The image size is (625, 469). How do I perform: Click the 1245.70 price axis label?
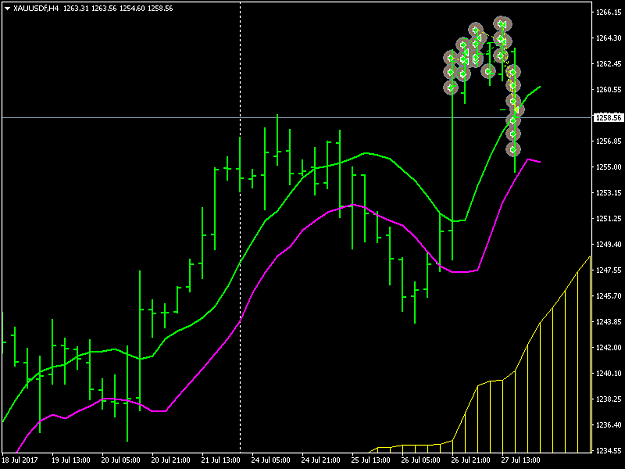click(x=608, y=296)
